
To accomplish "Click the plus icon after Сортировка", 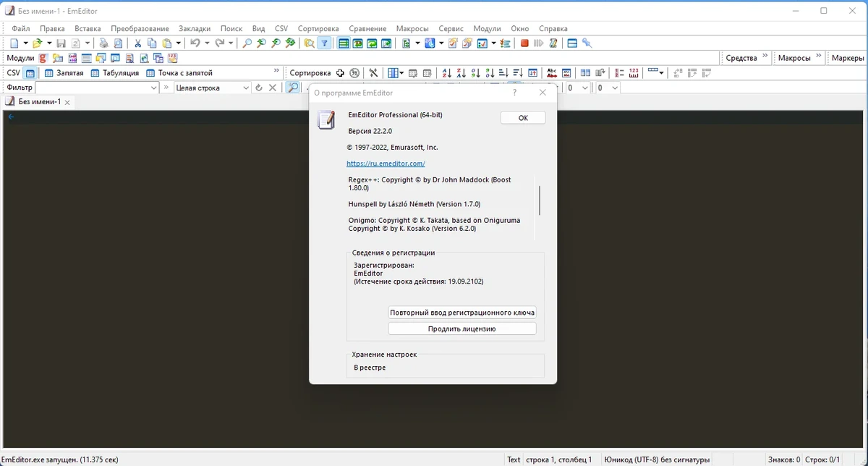I will (339, 73).
